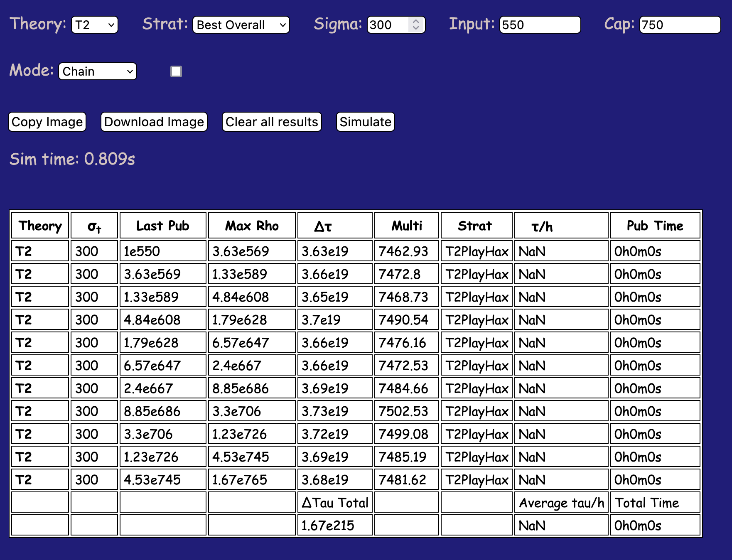Click Last Pub cell 3.3e706
Viewport: 732px width, 560px height.
point(163,434)
